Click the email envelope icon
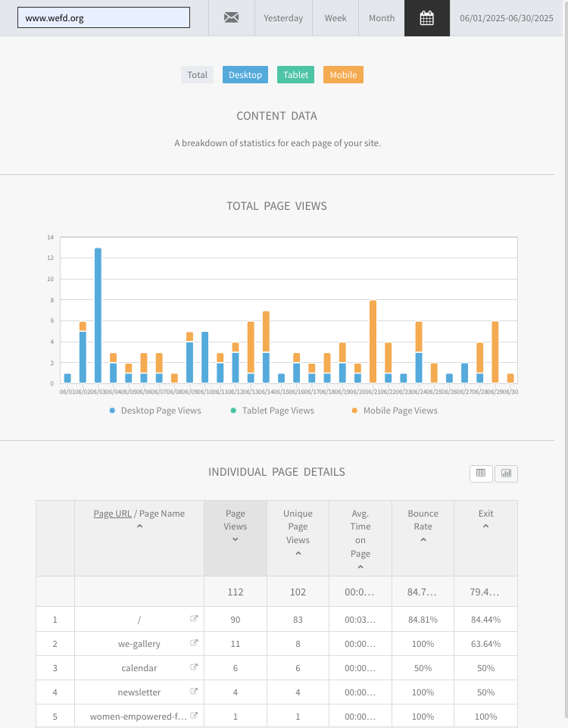Image resolution: width=568 pixels, height=728 pixels. pos(232,18)
